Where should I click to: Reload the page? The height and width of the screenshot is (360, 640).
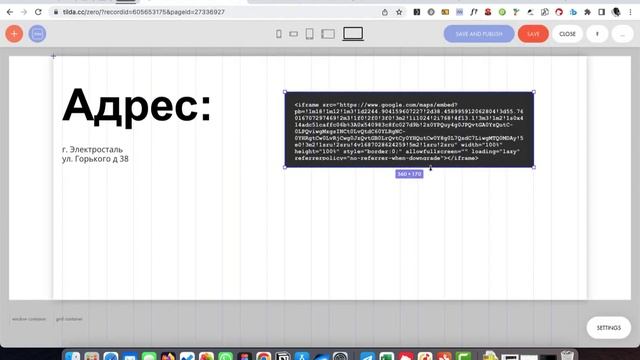click(x=38, y=12)
